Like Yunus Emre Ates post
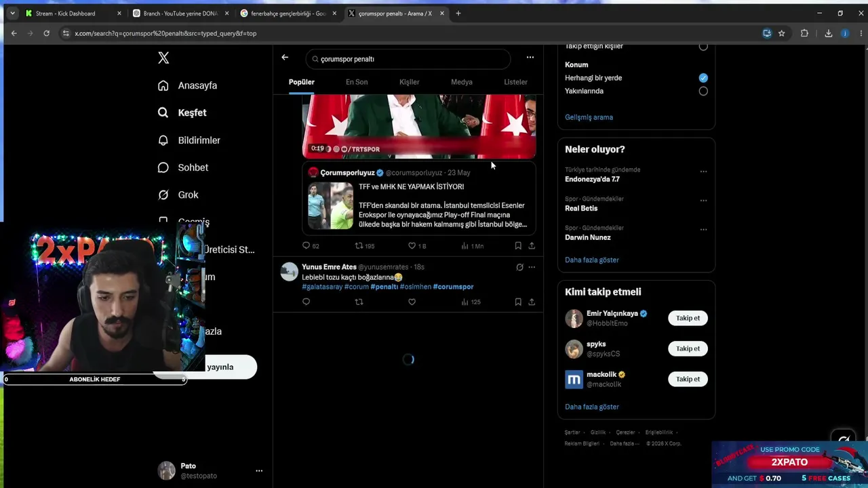 [412, 302]
